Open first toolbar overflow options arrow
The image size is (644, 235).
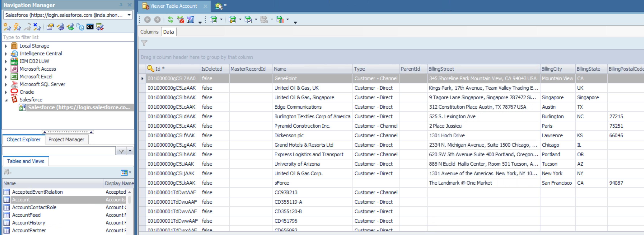coord(200,22)
